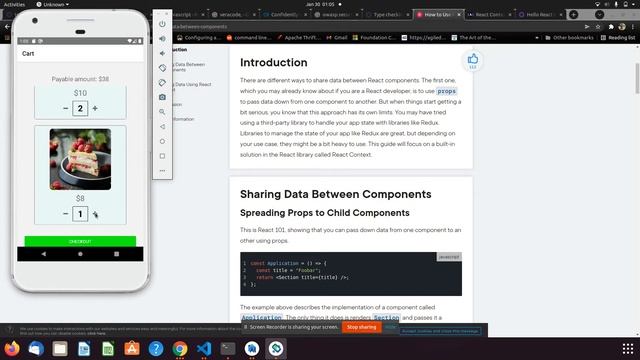Image resolution: width=640 pixels, height=360 pixels.
Task: Decrease quantity of the $8 cake item
Action: pyautogui.click(x=66, y=214)
